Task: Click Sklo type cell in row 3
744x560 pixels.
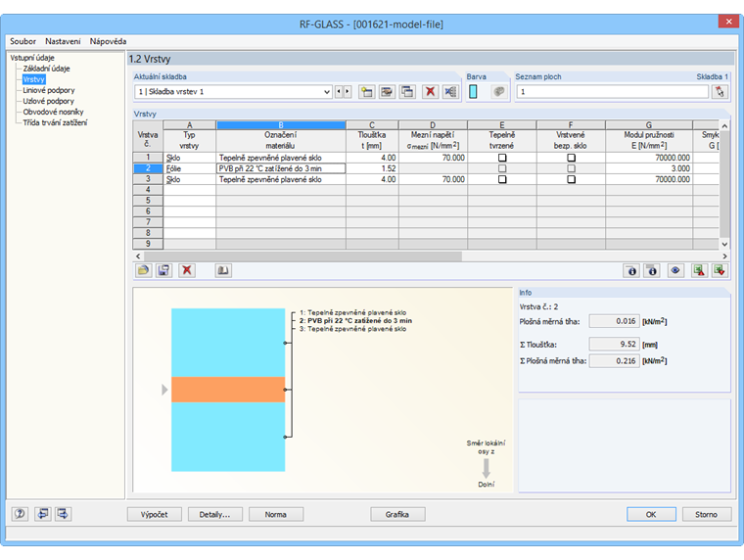Action: [189, 179]
